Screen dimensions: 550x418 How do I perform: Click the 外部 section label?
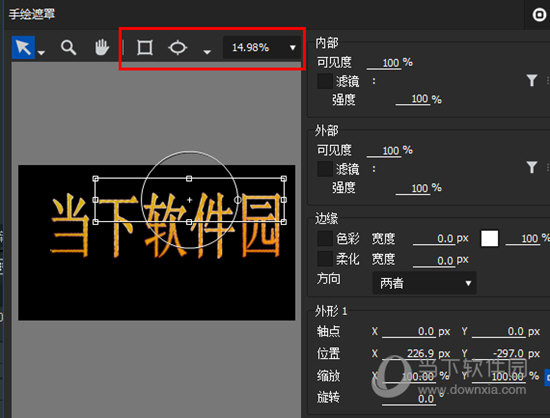pyautogui.click(x=327, y=130)
